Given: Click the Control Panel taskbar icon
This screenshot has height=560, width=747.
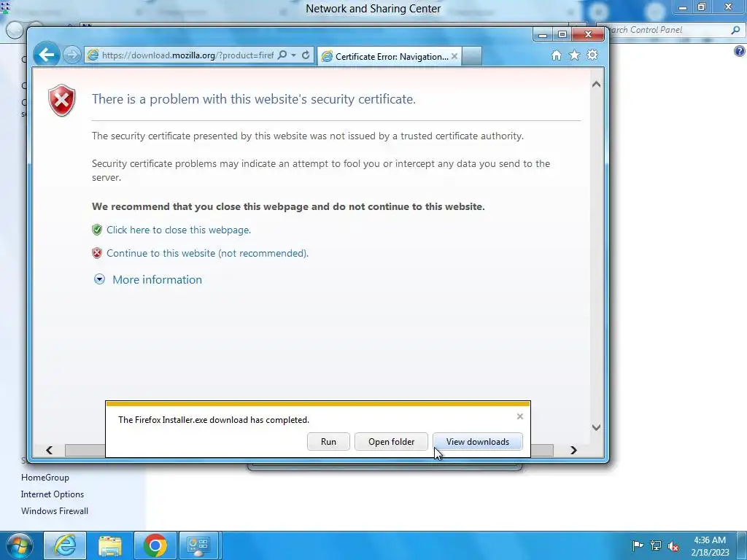Looking at the screenshot, I should [x=198, y=545].
